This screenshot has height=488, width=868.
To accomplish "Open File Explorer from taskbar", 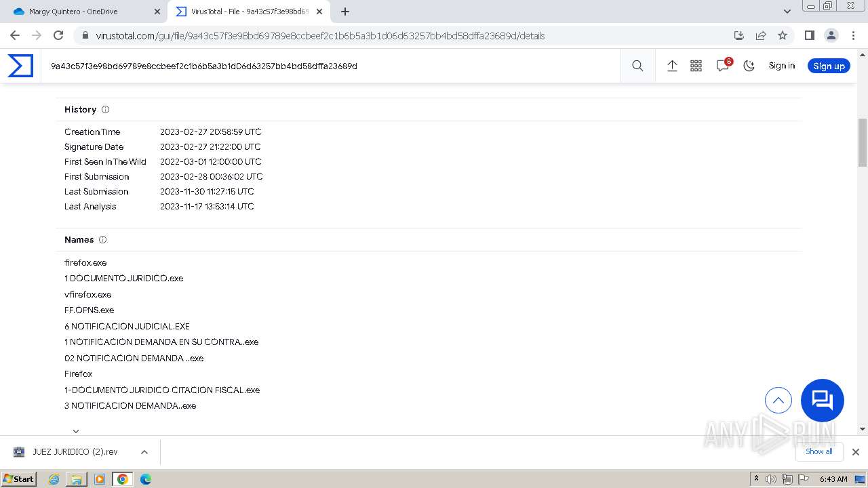I will pyautogui.click(x=77, y=479).
